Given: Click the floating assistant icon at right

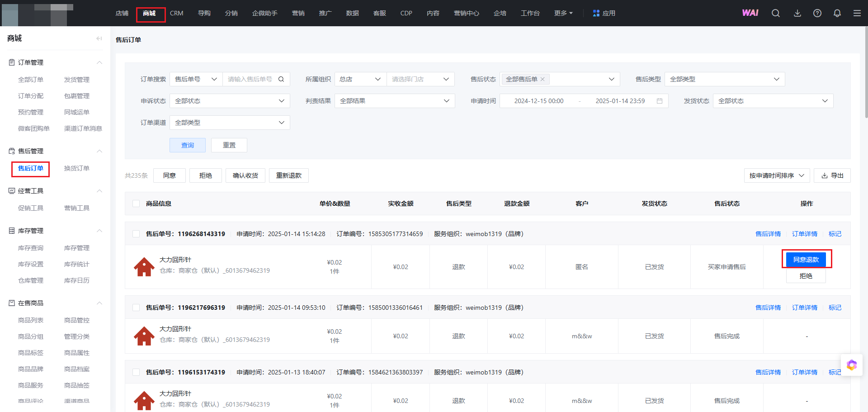Looking at the screenshot, I should 852,365.
